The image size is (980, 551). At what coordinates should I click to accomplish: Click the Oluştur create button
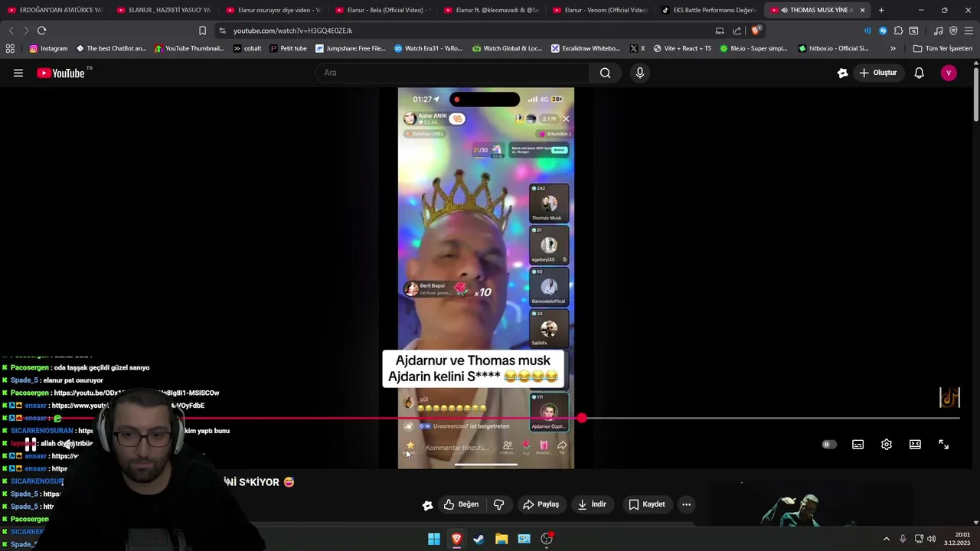[x=877, y=73]
